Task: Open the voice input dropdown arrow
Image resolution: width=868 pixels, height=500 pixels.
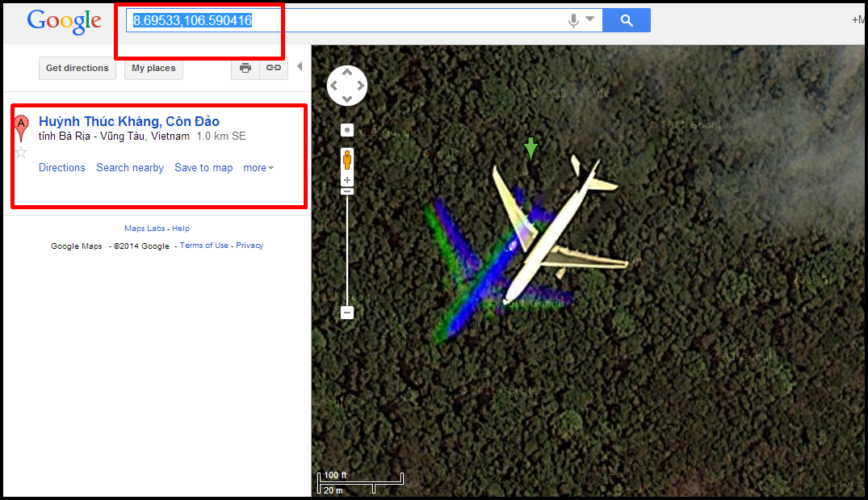Action: [x=590, y=19]
